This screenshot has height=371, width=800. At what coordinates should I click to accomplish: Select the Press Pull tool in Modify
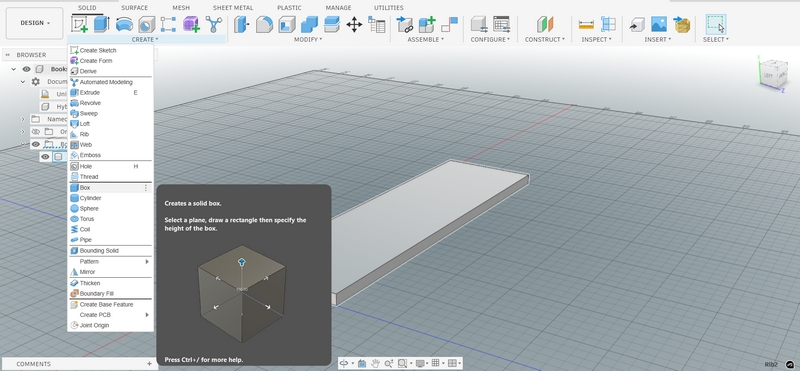tap(242, 24)
